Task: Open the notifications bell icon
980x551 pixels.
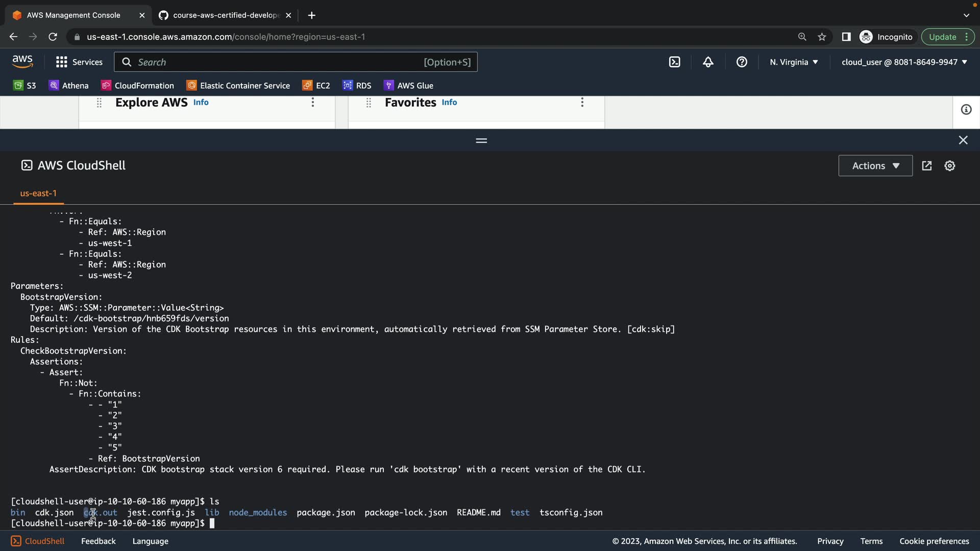Action: [x=708, y=62]
